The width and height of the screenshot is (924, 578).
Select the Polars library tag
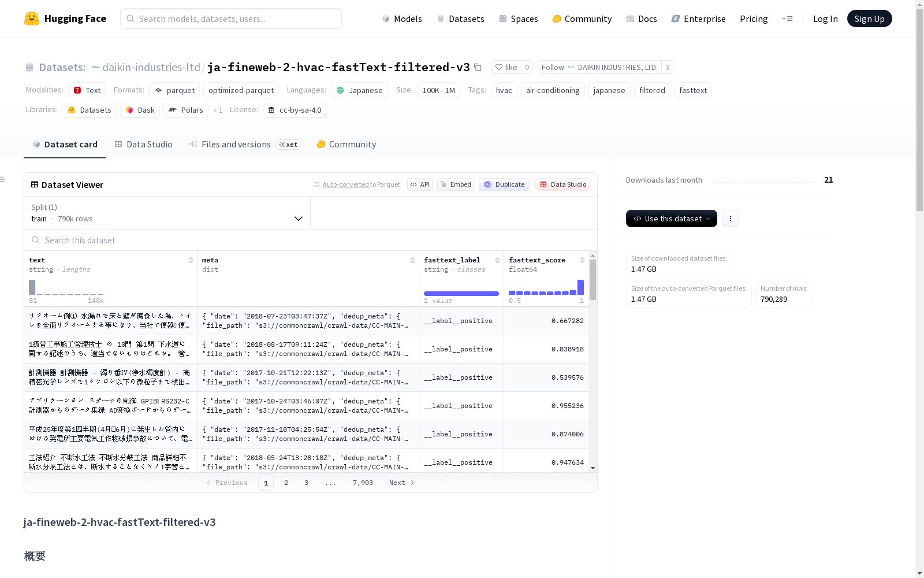click(x=186, y=110)
